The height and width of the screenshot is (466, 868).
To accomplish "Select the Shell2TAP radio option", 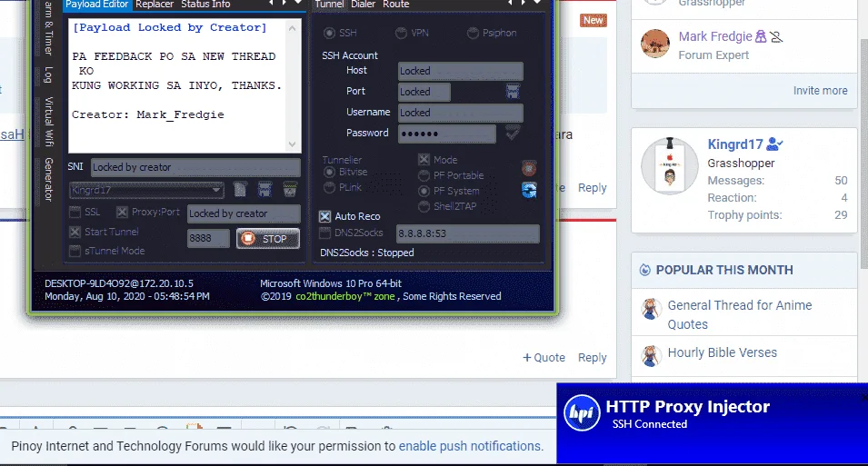I will coord(424,206).
